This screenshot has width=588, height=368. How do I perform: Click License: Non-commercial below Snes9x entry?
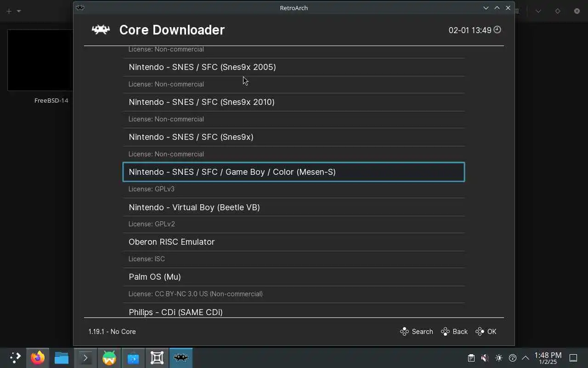click(x=166, y=154)
